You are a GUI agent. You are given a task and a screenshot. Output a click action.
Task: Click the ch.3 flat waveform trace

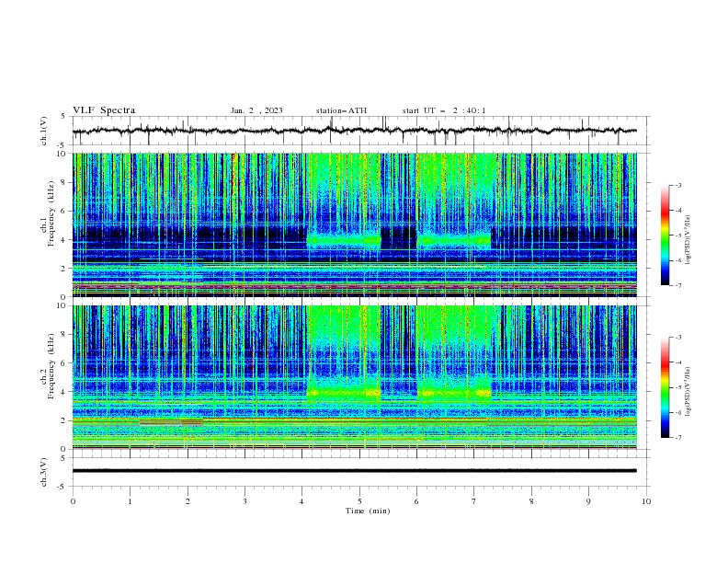(x=354, y=471)
